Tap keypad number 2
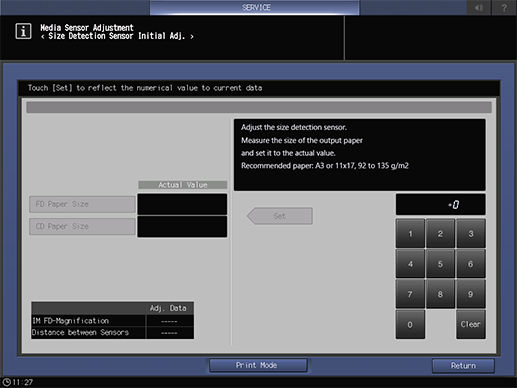The image size is (517, 388). (440, 234)
